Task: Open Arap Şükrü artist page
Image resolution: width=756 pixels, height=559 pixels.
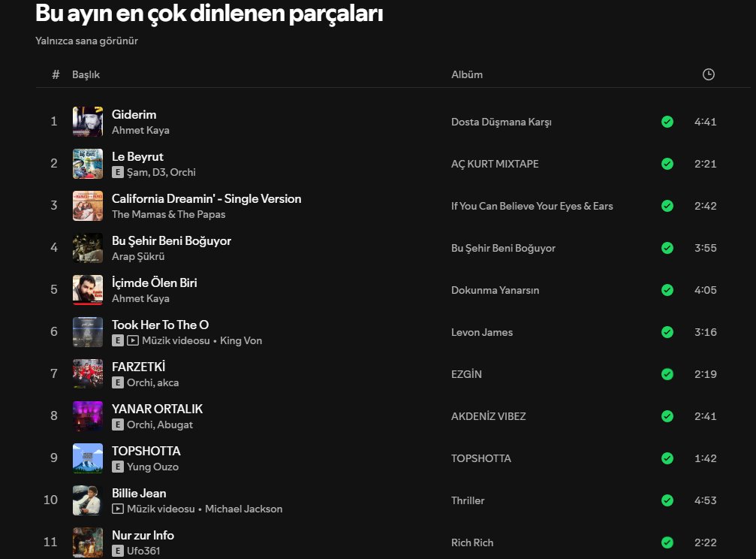Action: pos(138,256)
